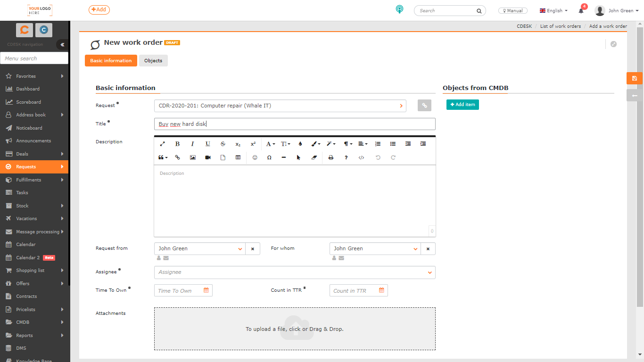Image resolution: width=644 pixels, height=362 pixels.
Task: Expand the Favorites menu item
Action: pyautogui.click(x=34, y=76)
